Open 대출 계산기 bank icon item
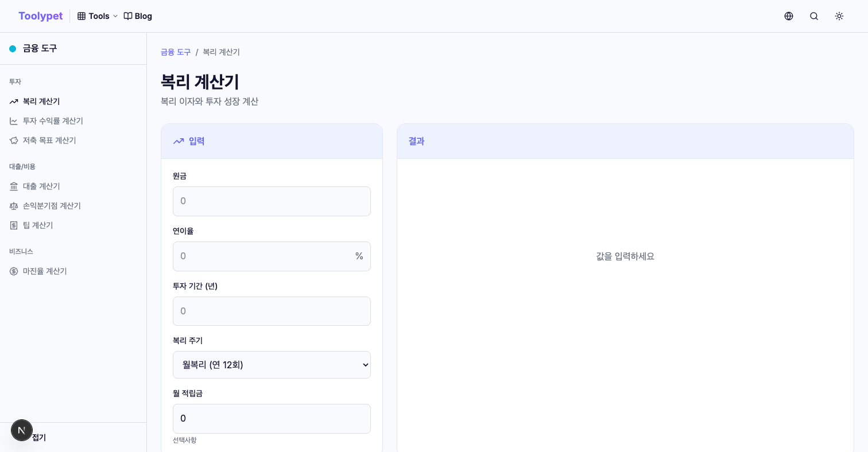This screenshot has width=868, height=452. tap(41, 186)
